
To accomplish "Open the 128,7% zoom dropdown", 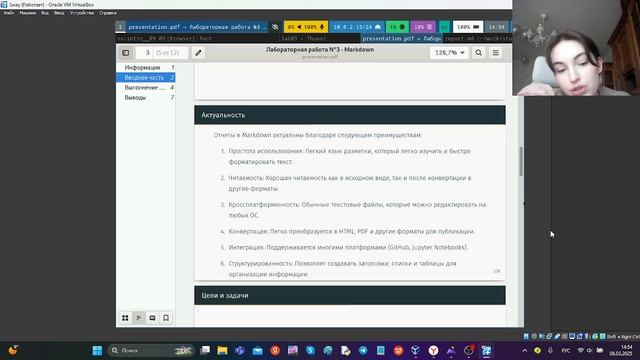I will point(449,53).
